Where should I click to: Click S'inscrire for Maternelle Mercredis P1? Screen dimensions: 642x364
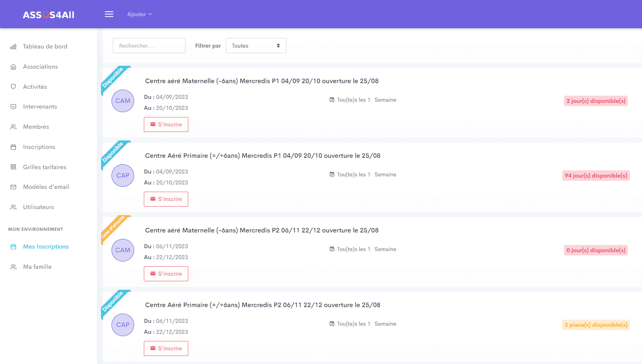[x=166, y=125]
